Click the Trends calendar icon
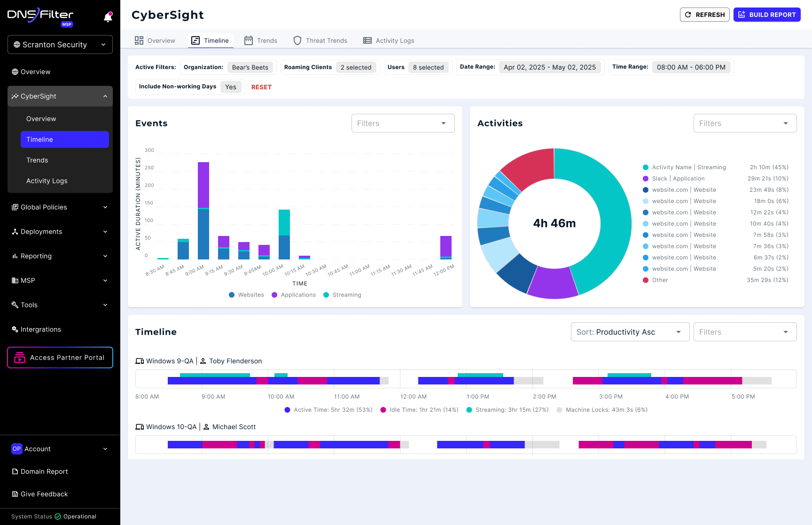This screenshot has height=525, width=812. pos(249,40)
